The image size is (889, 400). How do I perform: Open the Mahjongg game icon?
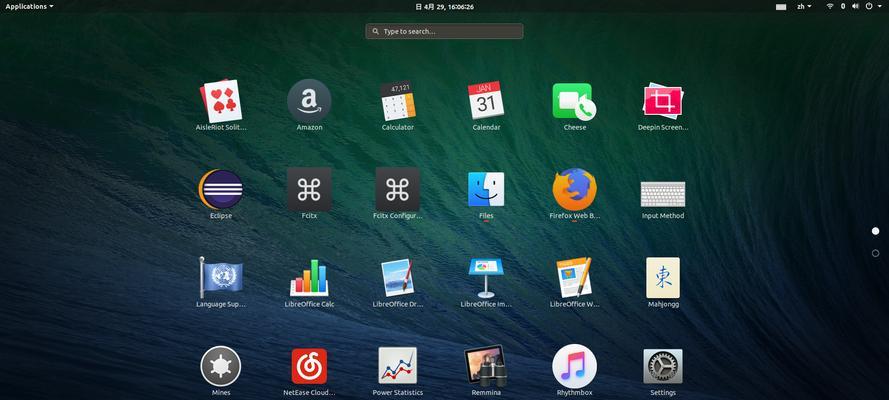663,278
